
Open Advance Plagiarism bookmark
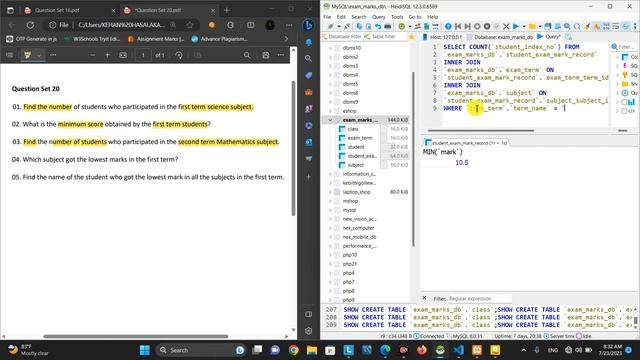pos(219,39)
